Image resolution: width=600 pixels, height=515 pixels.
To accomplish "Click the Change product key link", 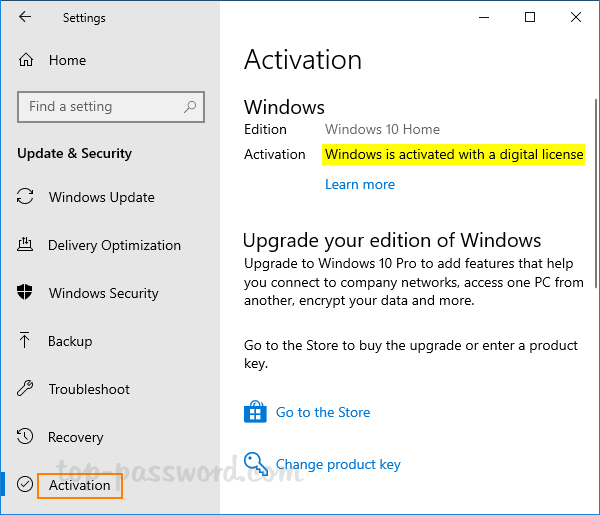I will [338, 464].
